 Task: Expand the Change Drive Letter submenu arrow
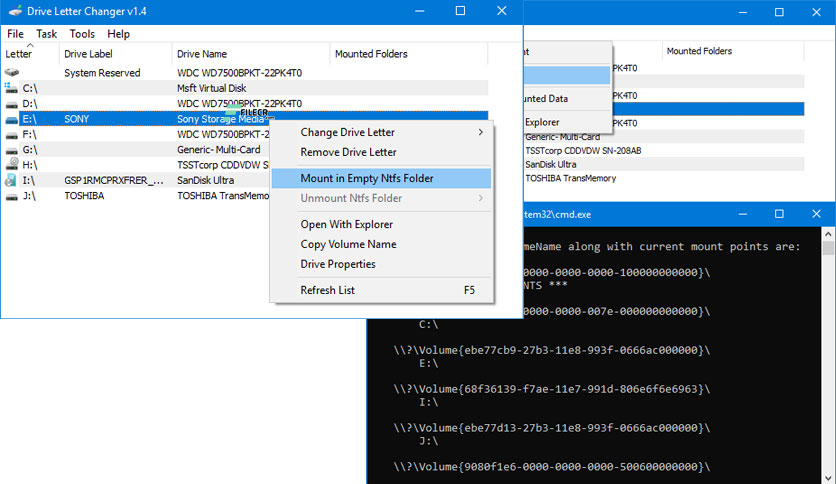point(480,132)
